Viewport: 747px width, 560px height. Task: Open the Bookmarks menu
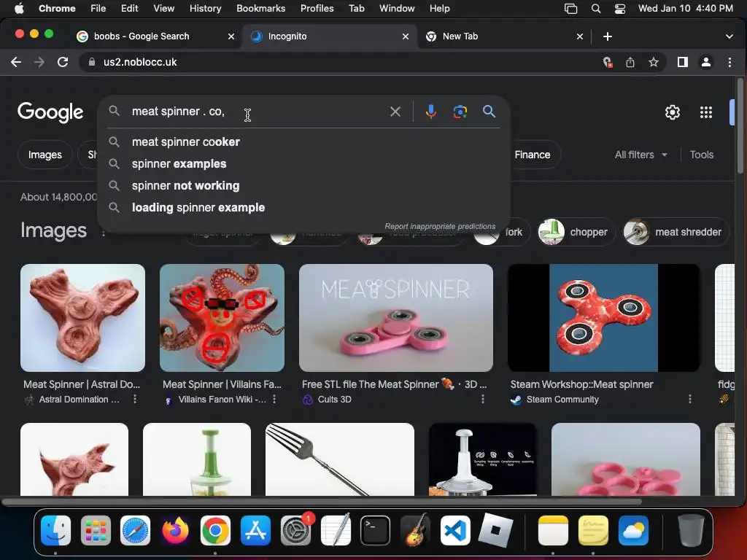(x=260, y=9)
